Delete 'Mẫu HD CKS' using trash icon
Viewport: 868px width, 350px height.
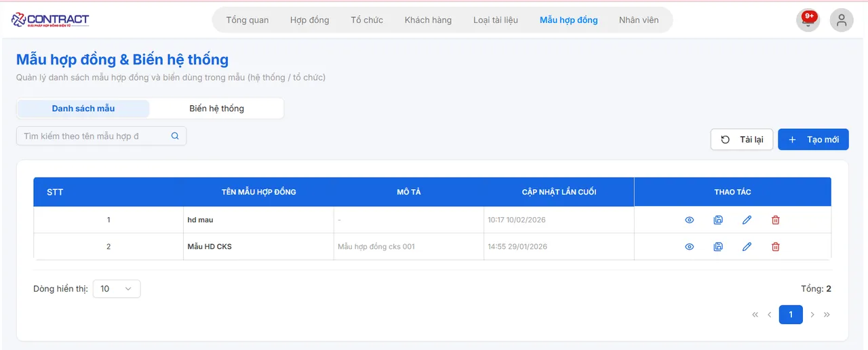776,247
